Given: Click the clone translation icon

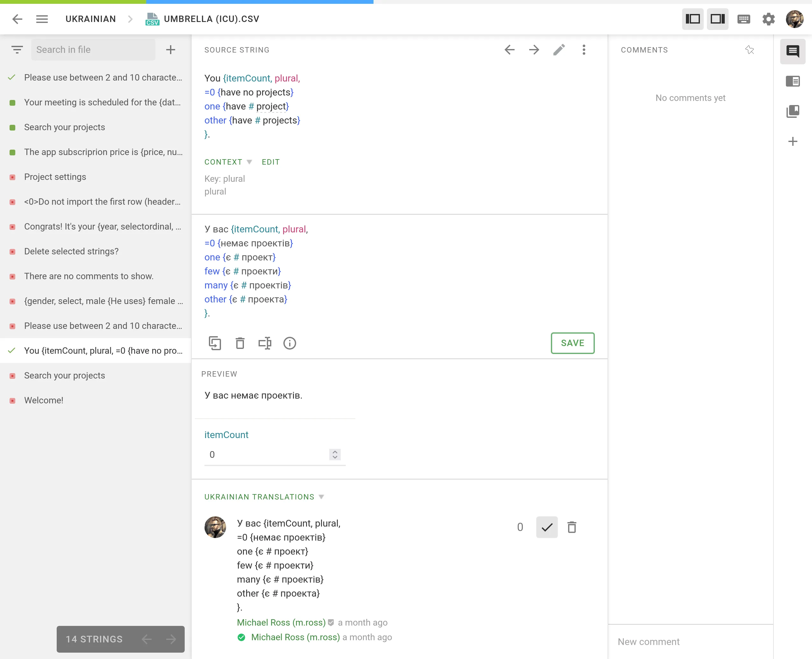Looking at the screenshot, I should point(215,344).
